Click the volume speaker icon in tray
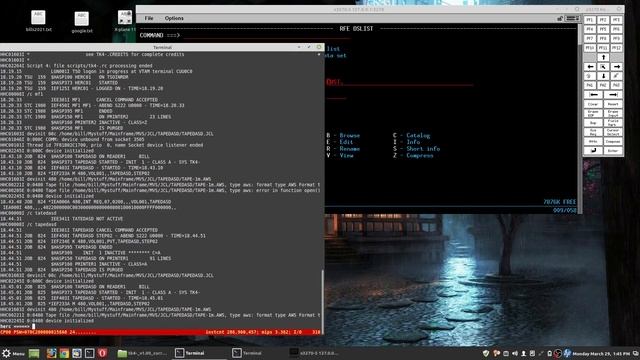This screenshot has width=640, height=360. (x=515, y=353)
